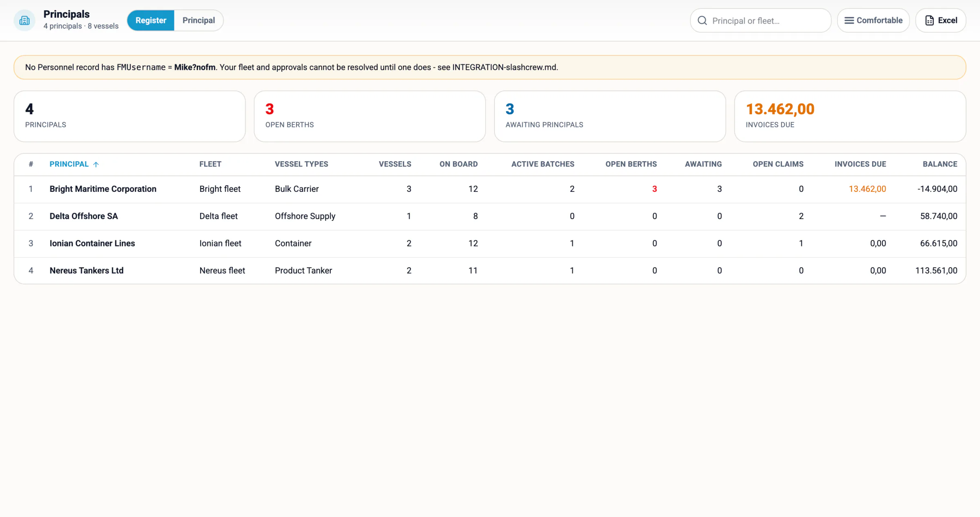Open Delta Offshore SA row
This screenshot has height=517, width=980.
[x=490, y=216]
